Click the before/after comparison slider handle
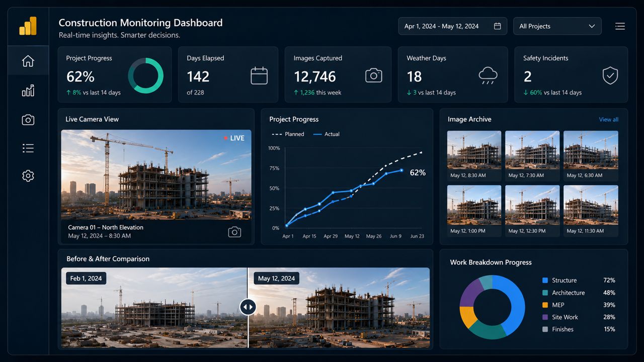644x362 pixels. [248, 307]
